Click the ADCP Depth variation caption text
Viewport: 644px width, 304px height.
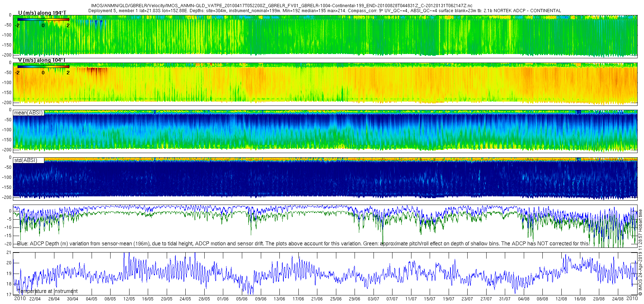(303, 244)
